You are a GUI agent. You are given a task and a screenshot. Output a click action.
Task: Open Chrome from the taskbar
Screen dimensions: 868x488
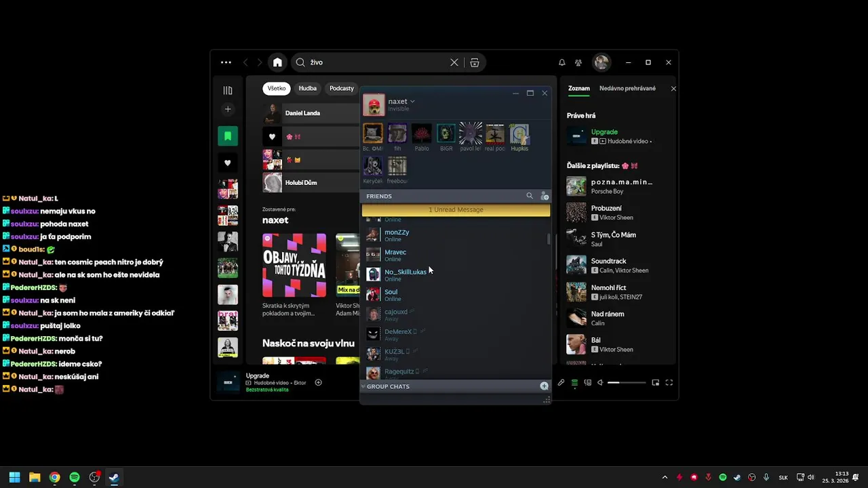point(54,477)
